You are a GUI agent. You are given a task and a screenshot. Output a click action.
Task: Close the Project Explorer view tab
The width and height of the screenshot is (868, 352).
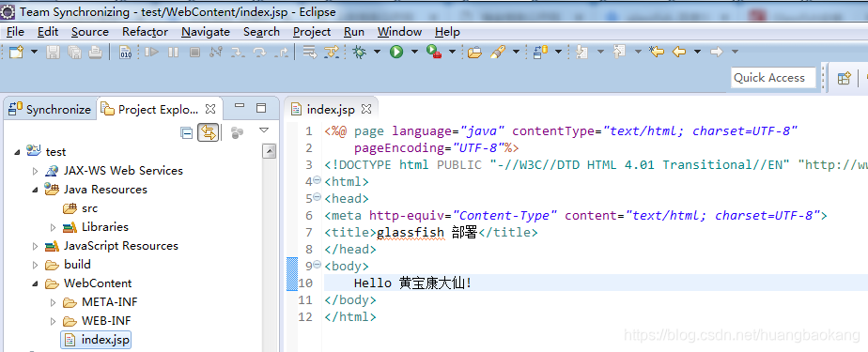pos(210,109)
